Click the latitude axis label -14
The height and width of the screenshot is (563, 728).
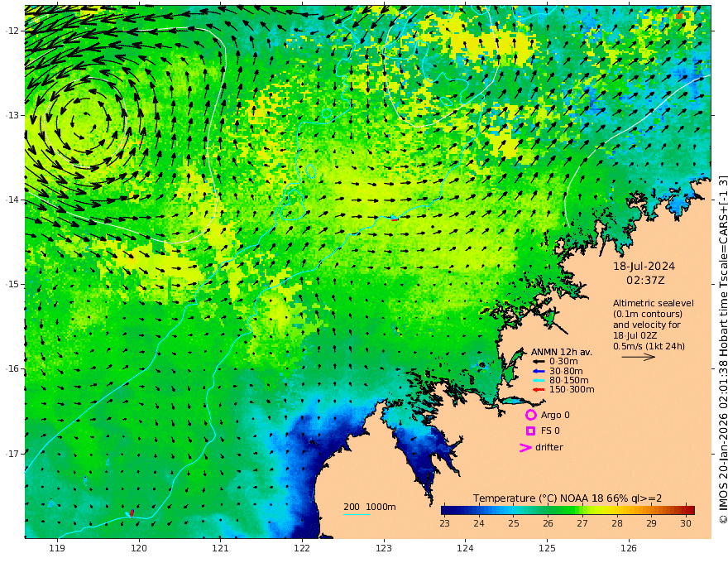(13, 200)
